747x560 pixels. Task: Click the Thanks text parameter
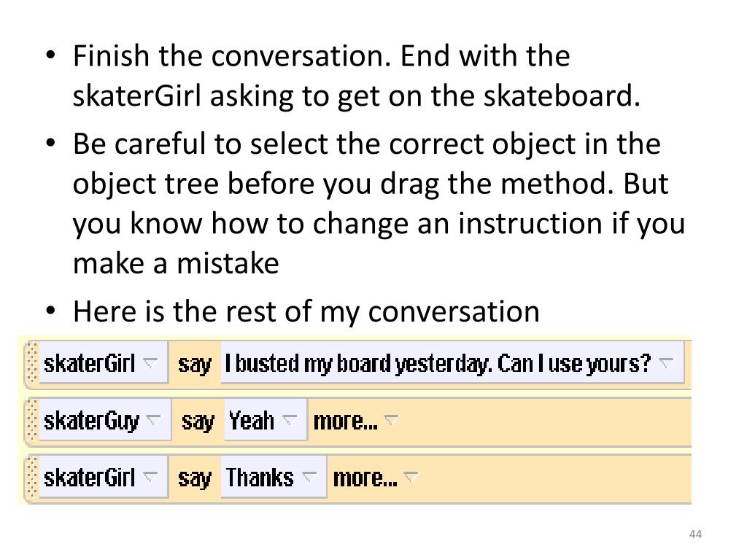coord(274,477)
